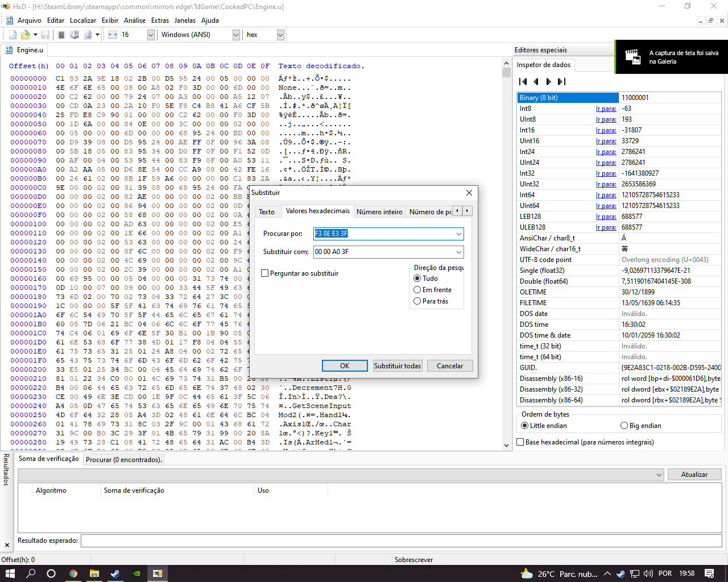Open File Explorer from the taskbar
Viewport: 728px width, 582px height.
click(94, 573)
